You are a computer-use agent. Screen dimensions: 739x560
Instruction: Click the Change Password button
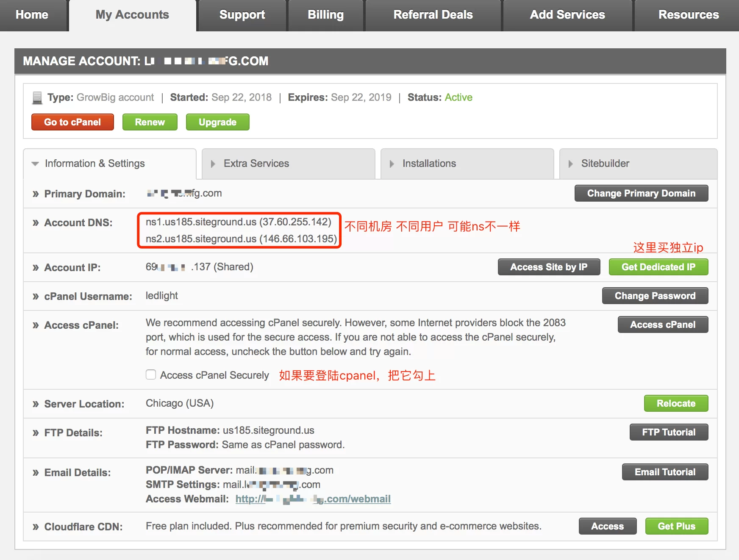(655, 296)
